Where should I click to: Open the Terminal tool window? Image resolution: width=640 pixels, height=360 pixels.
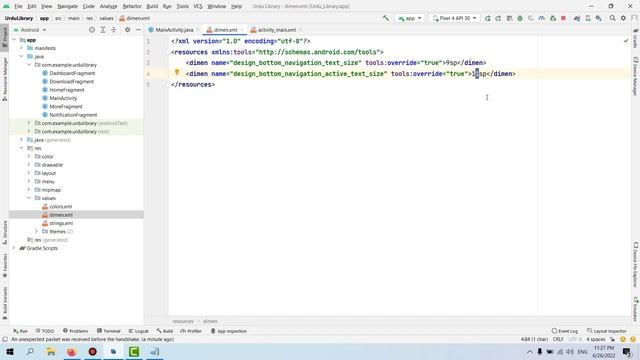click(x=109, y=331)
